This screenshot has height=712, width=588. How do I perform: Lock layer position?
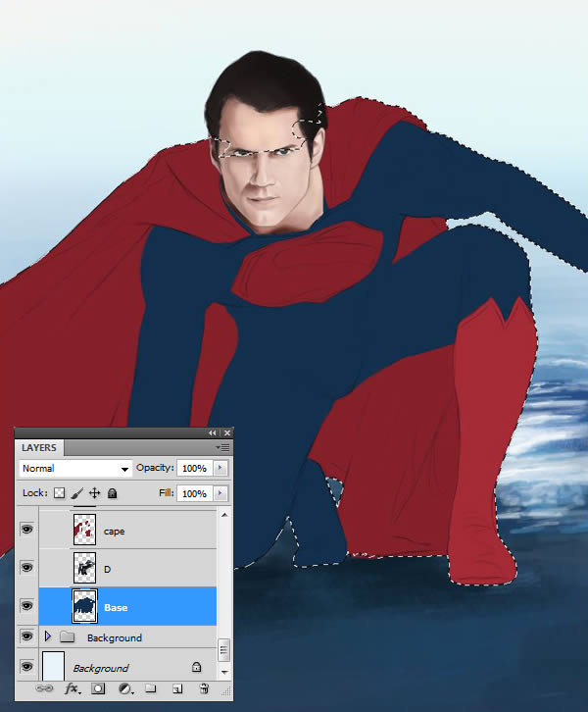(x=94, y=493)
